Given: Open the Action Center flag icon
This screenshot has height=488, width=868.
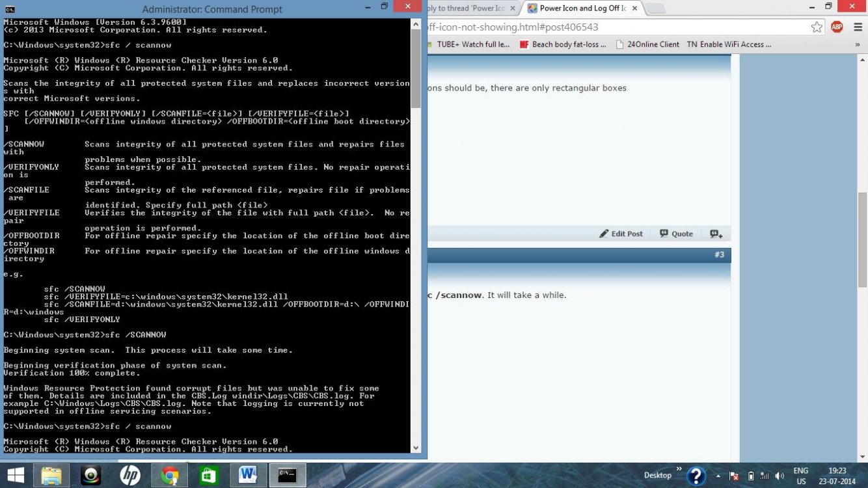Looking at the screenshot, I should 734,476.
